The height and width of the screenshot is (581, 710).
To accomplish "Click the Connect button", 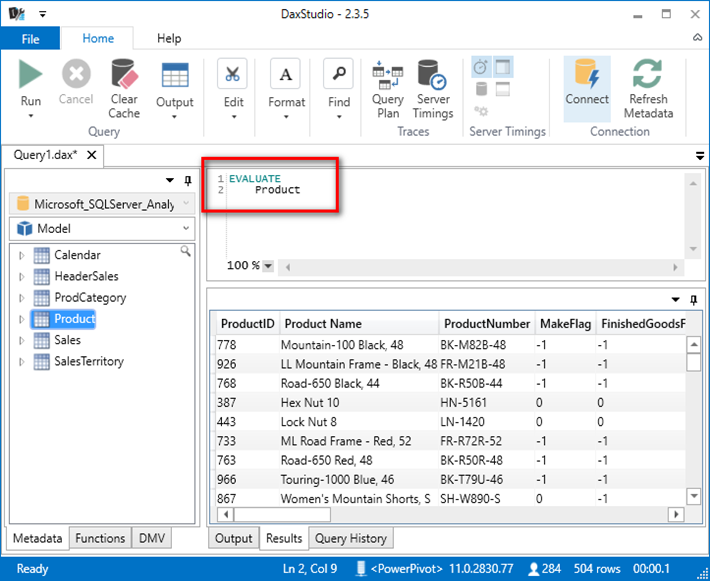I will coord(587,89).
